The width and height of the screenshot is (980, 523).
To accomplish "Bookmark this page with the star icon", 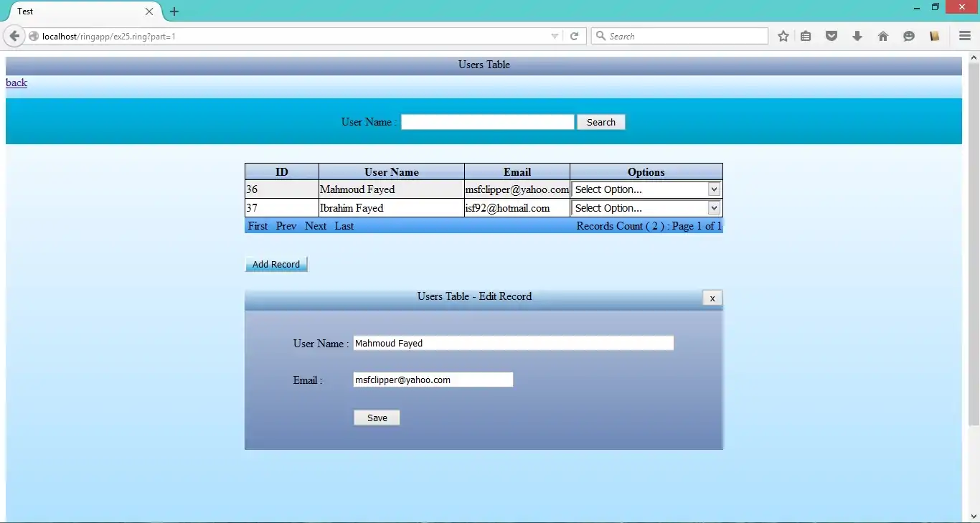I will [x=783, y=36].
